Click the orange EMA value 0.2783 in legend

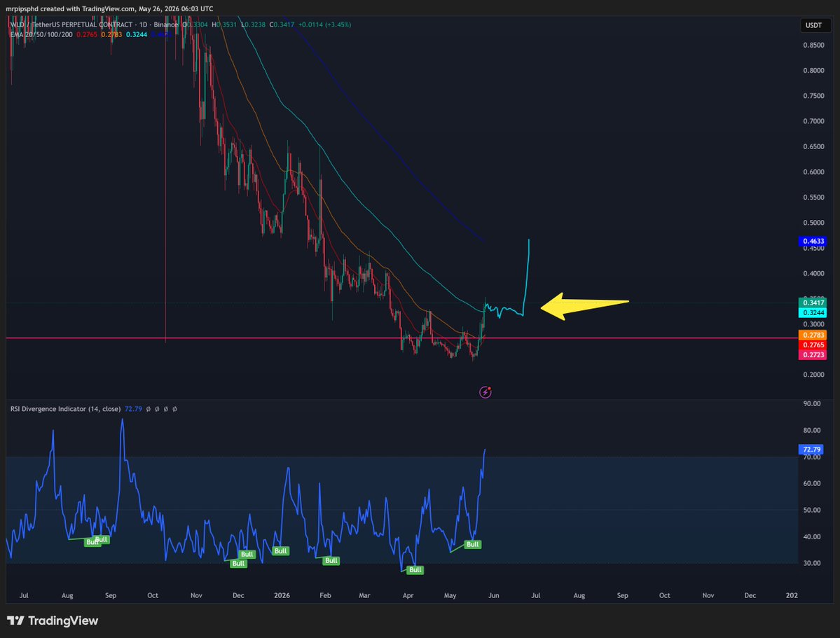(x=111, y=34)
